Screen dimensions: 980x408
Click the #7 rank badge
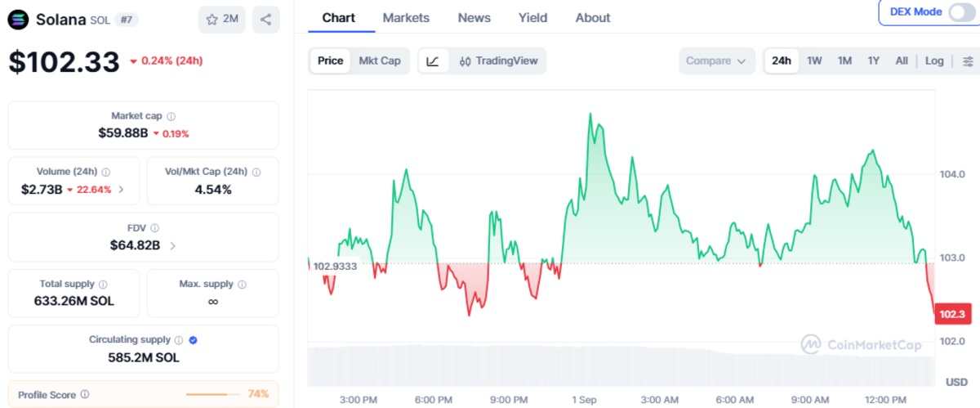(x=127, y=19)
